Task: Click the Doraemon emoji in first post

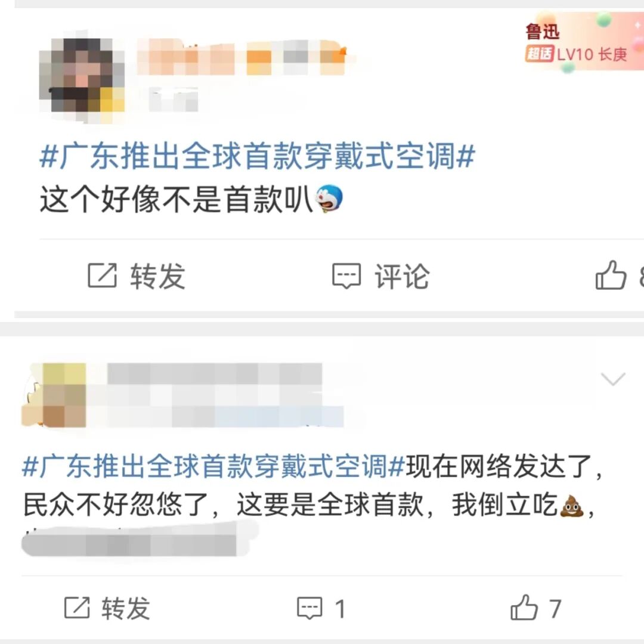Action: [329, 199]
